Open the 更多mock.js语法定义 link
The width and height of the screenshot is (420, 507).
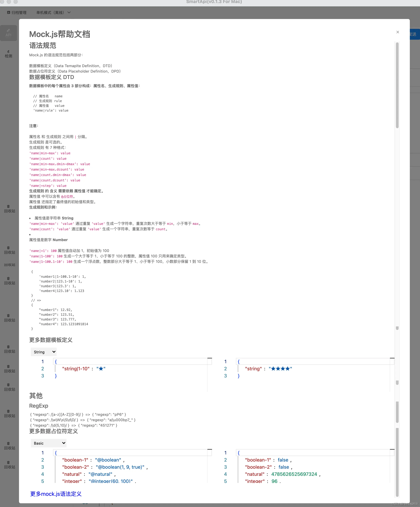[x=56, y=494]
